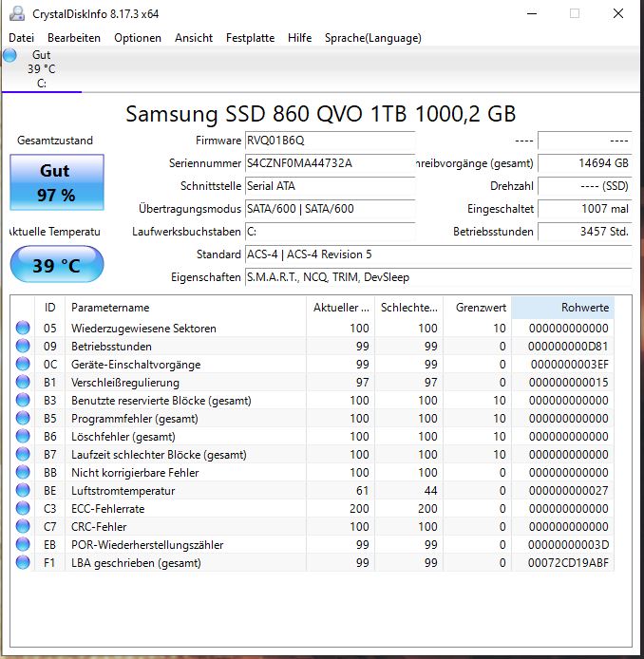Screen dimensions: 644x659
Task: Click the Firmware field RVQ01B6Q
Action: click(330, 141)
